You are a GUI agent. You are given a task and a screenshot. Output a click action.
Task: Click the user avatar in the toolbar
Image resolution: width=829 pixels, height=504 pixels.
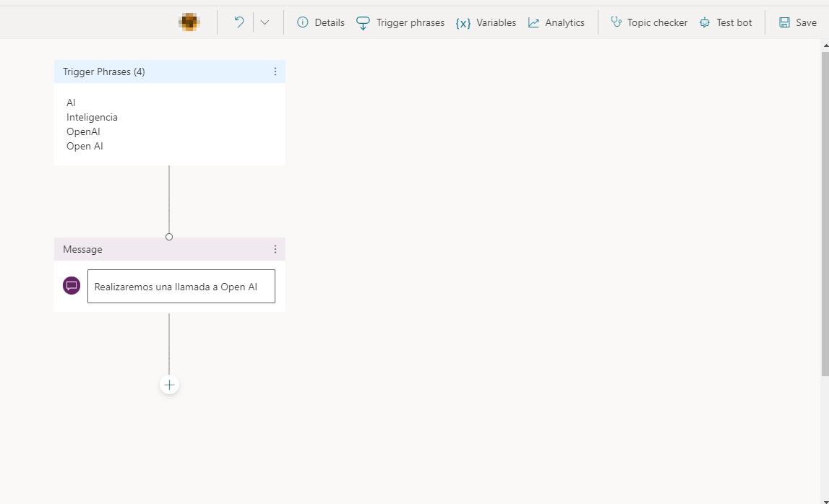(x=189, y=22)
